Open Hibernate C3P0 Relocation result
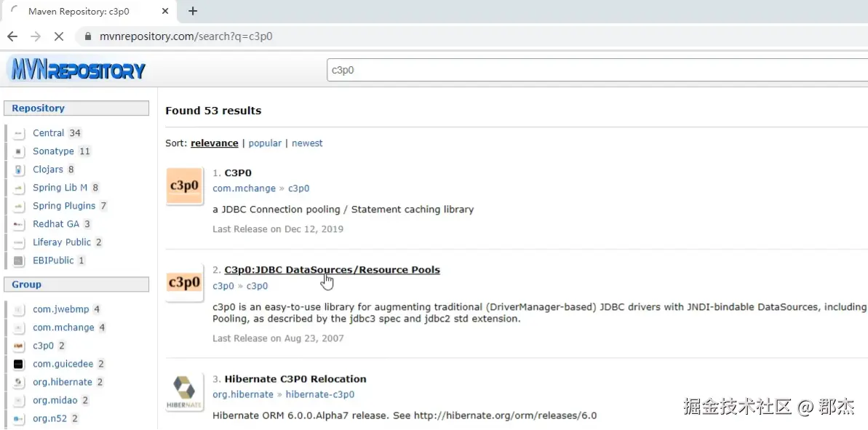 (x=295, y=379)
